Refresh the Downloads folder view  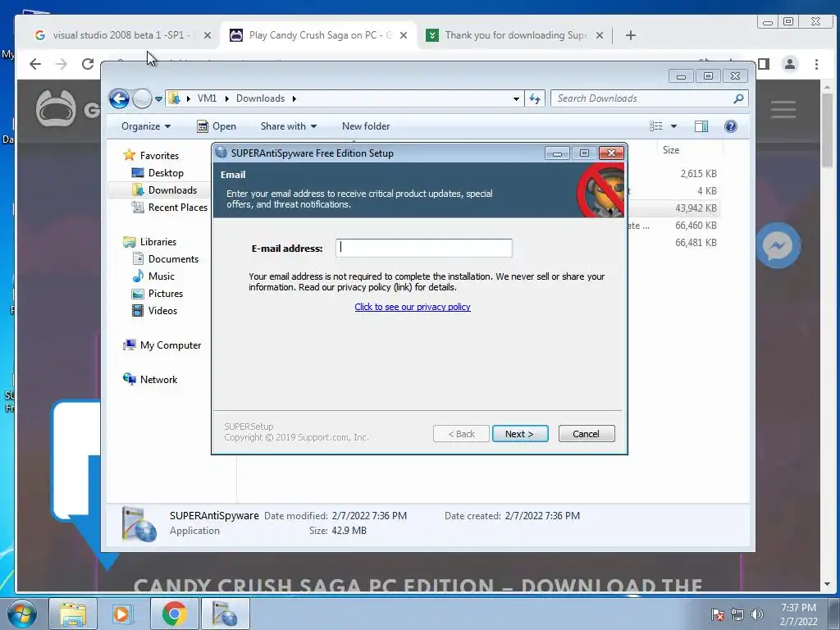pos(535,98)
